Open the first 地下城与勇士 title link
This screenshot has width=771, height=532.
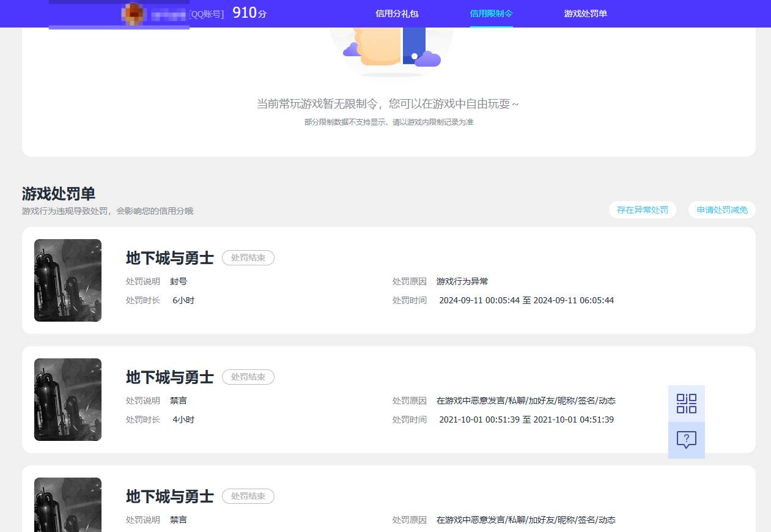click(x=169, y=257)
